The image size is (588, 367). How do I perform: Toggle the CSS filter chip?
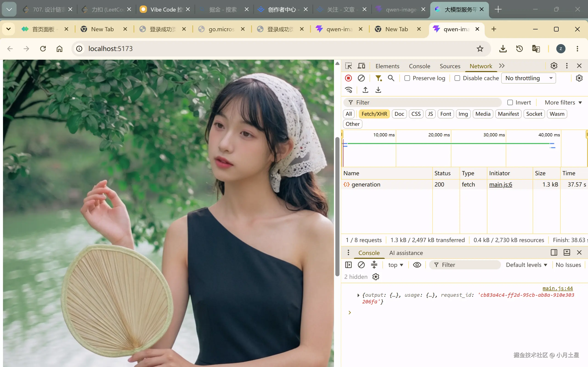pyautogui.click(x=416, y=114)
